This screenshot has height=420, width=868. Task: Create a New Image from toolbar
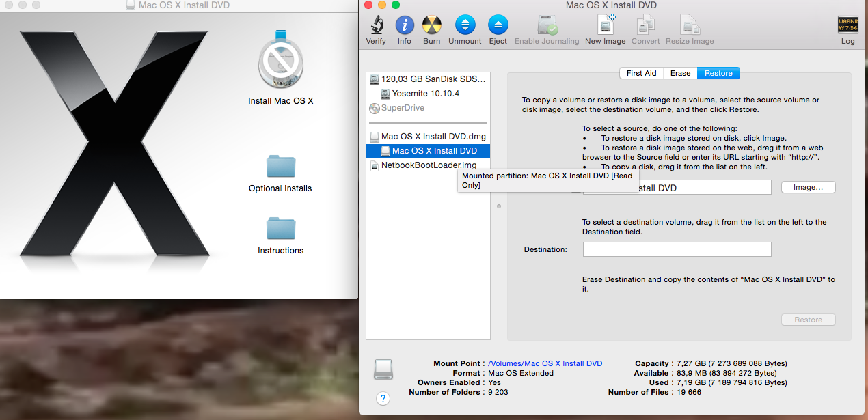tap(606, 25)
